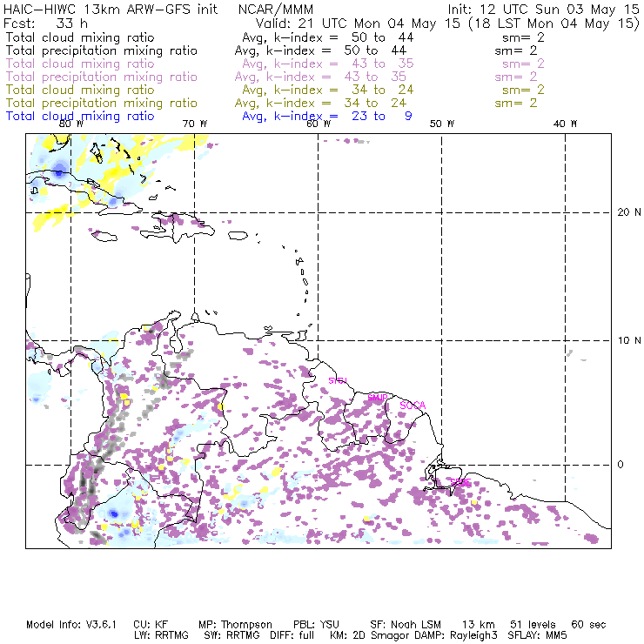The height and width of the screenshot is (644, 644).
Task: Click the 40 W longitude label
Action: (x=566, y=124)
